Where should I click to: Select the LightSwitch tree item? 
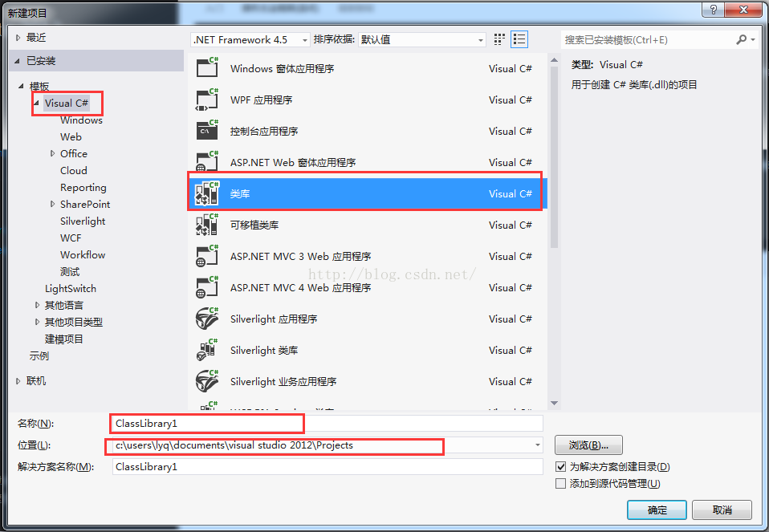pos(70,288)
